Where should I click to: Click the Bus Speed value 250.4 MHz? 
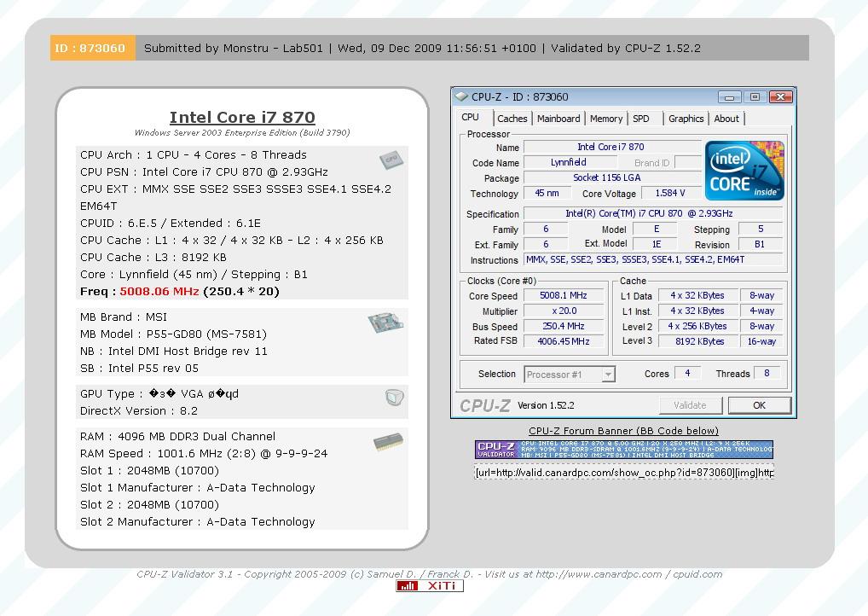pyautogui.click(x=564, y=326)
